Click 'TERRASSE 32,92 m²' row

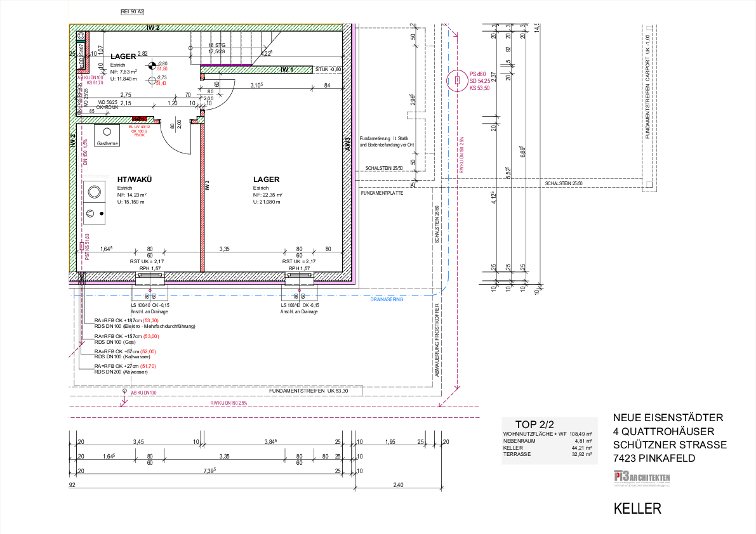[548, 454]
